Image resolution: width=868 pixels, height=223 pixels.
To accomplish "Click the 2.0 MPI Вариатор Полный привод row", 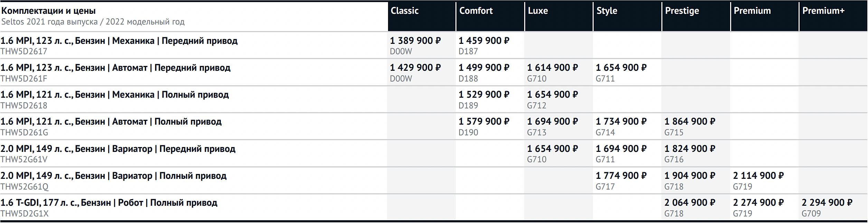I will pyautogui.click(x=113, y=176).
